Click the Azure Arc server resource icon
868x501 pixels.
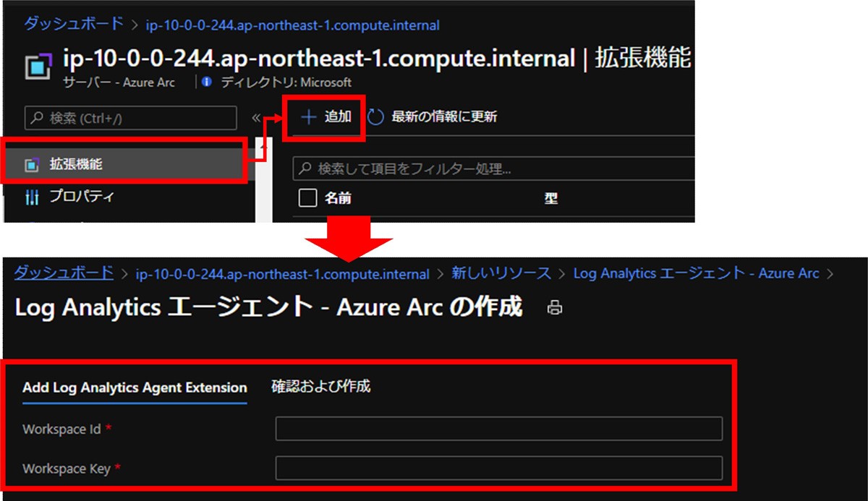[38, 66]
